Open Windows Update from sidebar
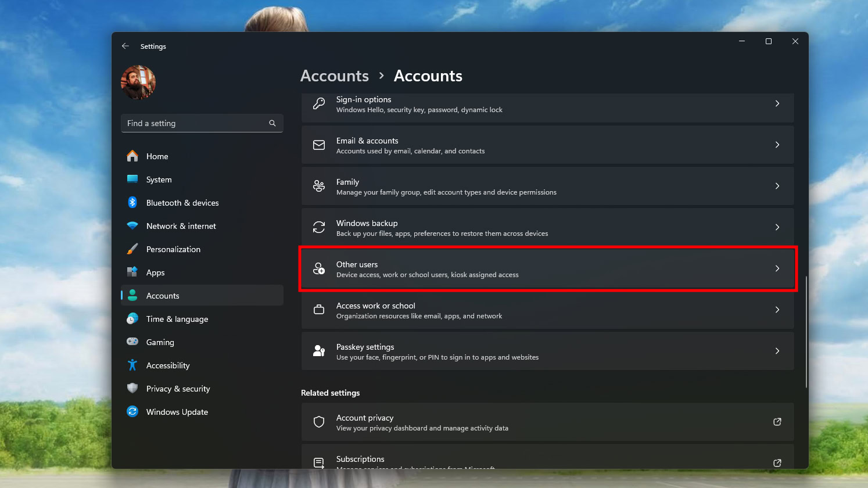868x488 pixels. pyautogui.click(x=177, y=412)
